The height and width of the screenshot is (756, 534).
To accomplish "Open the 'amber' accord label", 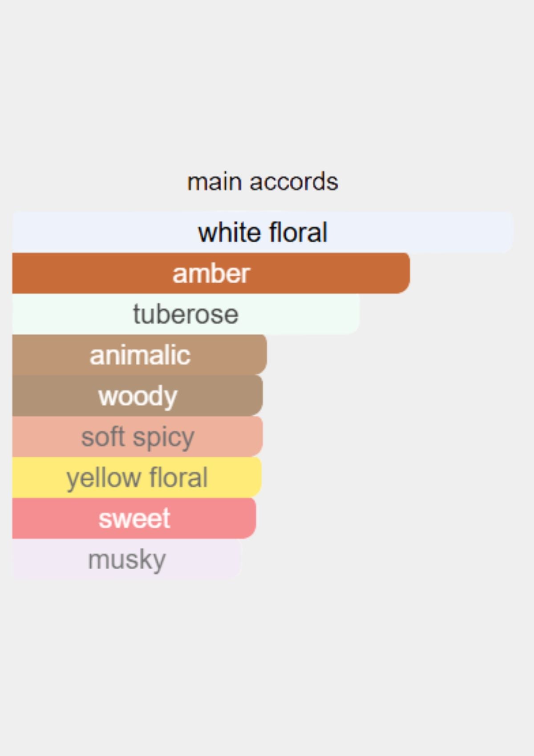I will click(x=211, y=273).
